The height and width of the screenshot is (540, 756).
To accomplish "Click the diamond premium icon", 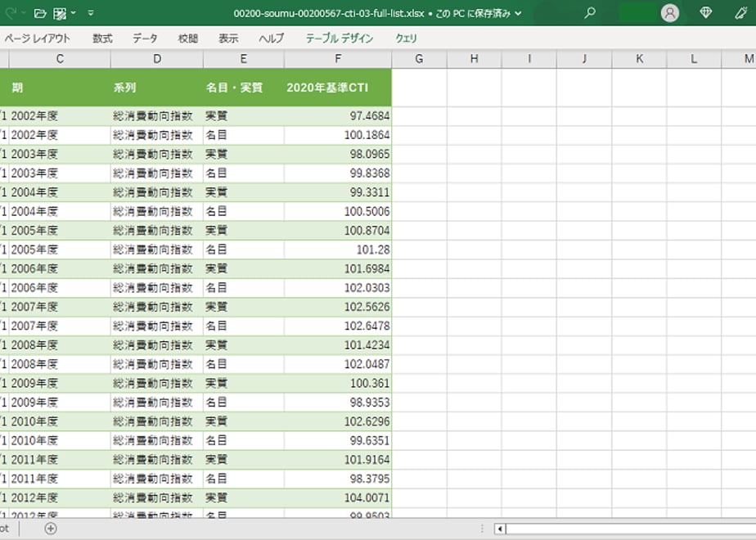I will pos(706,13).
